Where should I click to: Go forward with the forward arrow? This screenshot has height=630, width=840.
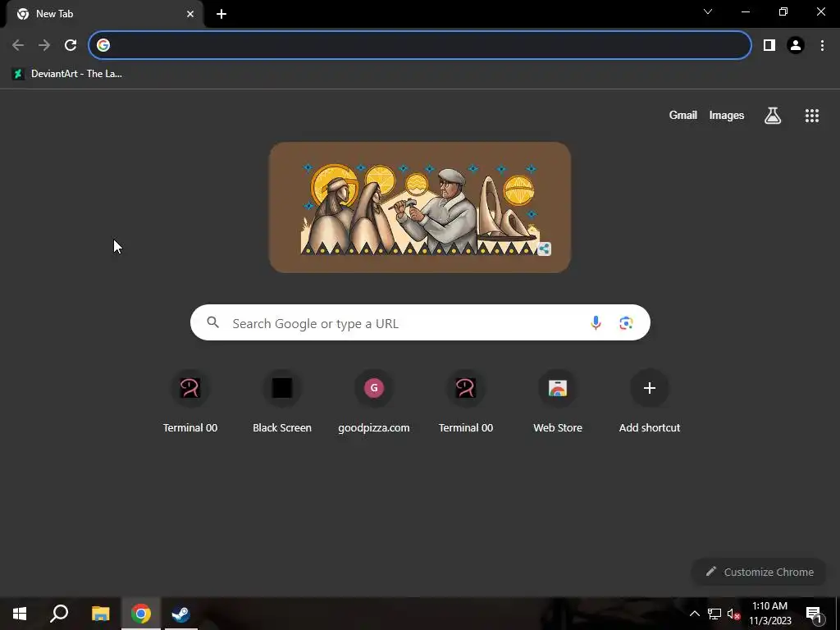coord(44,45)
